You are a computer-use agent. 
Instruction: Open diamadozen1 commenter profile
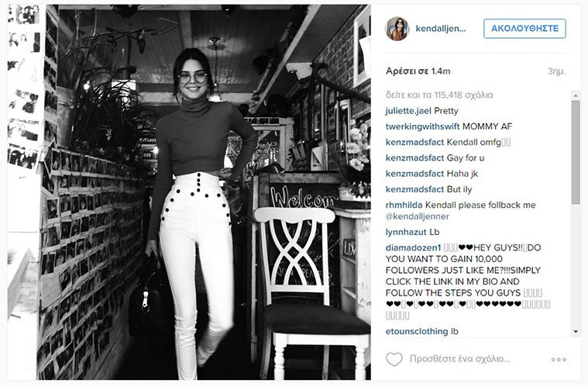pyautogui.click(x=413, y=247)
